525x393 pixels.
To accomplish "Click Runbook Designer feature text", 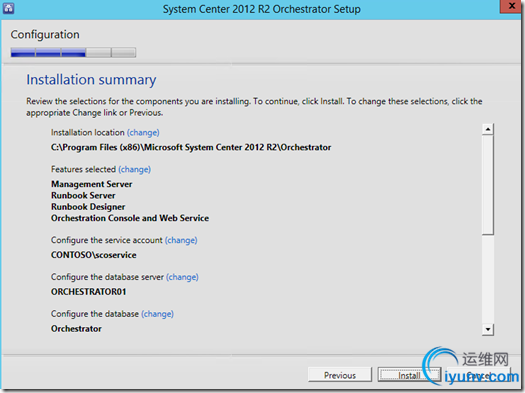I will pos(88,207).
